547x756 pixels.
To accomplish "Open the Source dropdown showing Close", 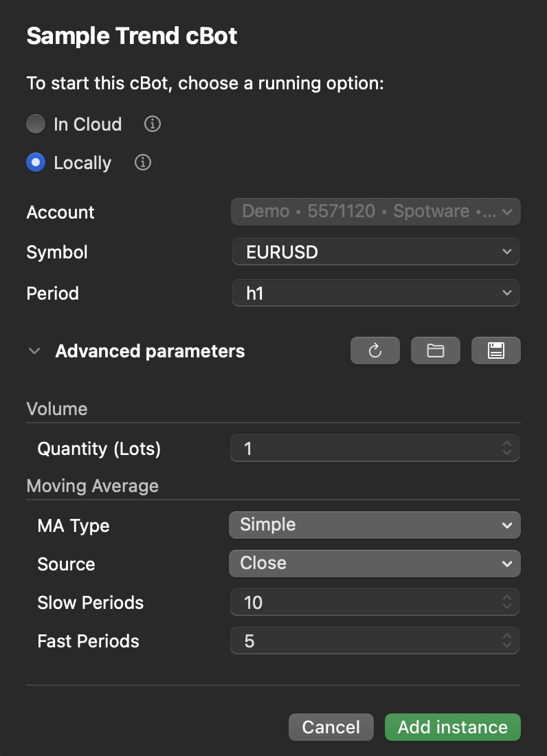I will 375,563.
